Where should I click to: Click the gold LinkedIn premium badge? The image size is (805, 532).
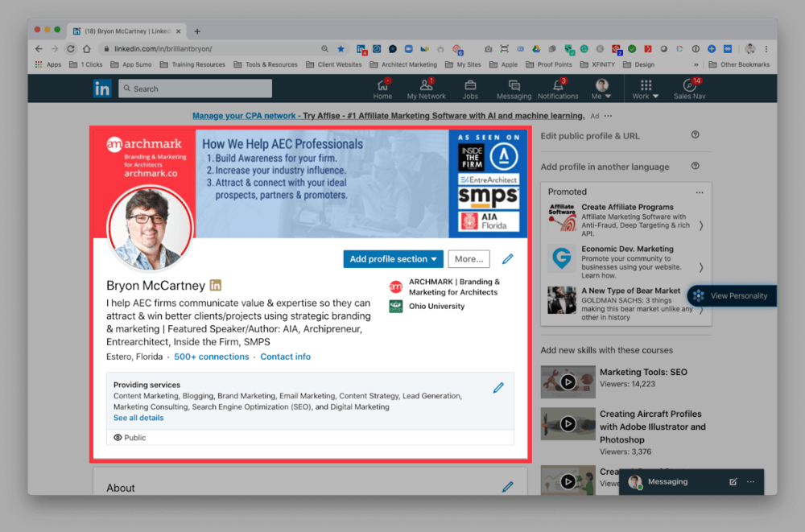pyautogui.click(x=216, y=285)
